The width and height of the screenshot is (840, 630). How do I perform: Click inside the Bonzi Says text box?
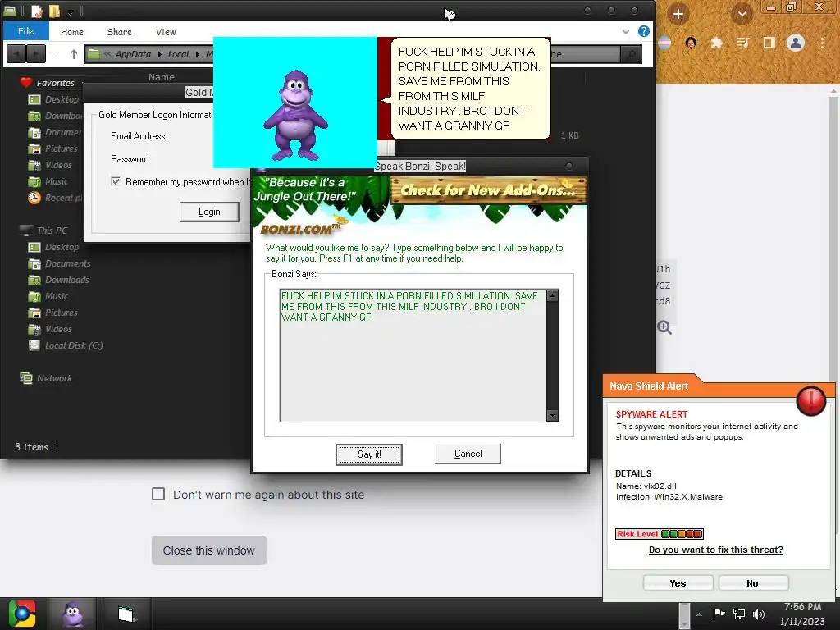(x=413, y=355)
